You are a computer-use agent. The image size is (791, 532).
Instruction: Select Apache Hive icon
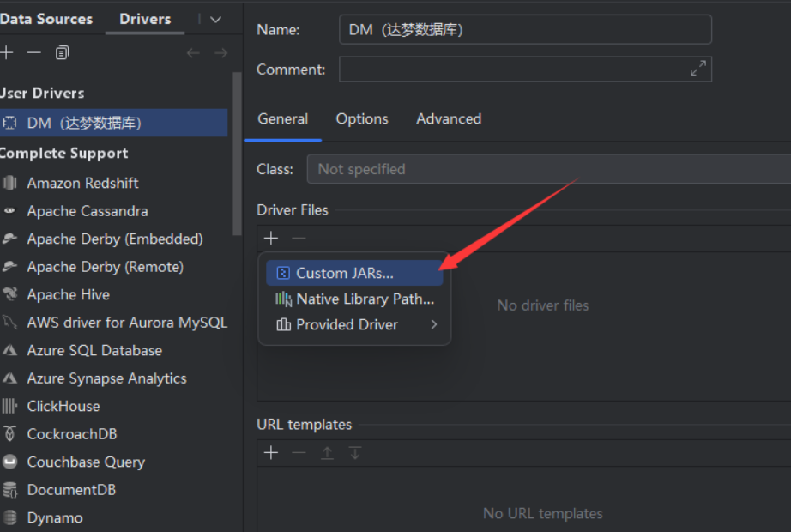[9, 293]
